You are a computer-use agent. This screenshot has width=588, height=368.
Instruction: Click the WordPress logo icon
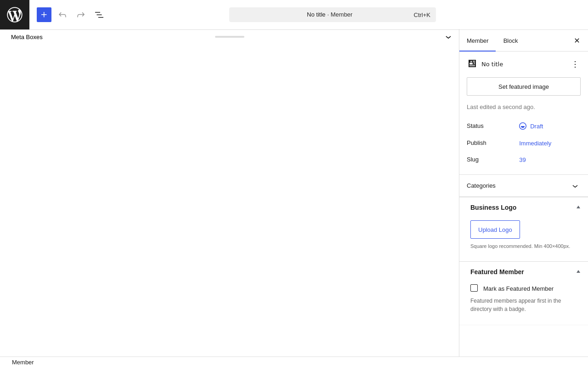15,15
